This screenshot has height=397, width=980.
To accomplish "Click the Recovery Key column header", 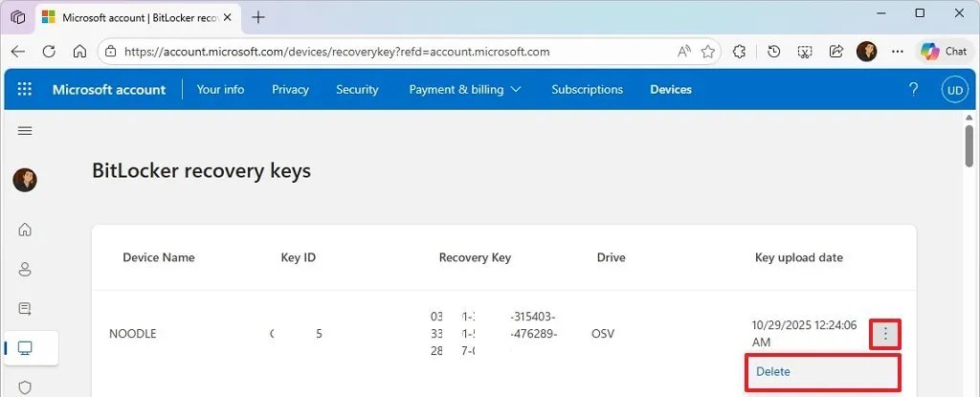I will [x=475, y=257].
